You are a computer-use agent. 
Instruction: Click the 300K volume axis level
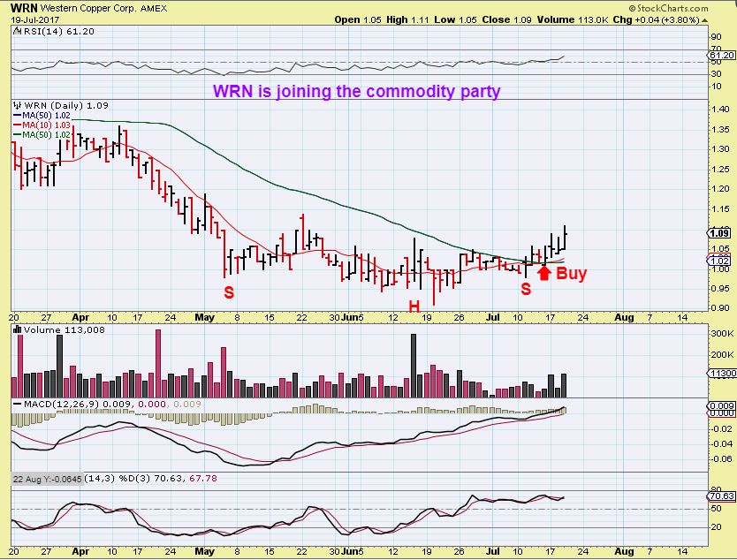[722, 333]
